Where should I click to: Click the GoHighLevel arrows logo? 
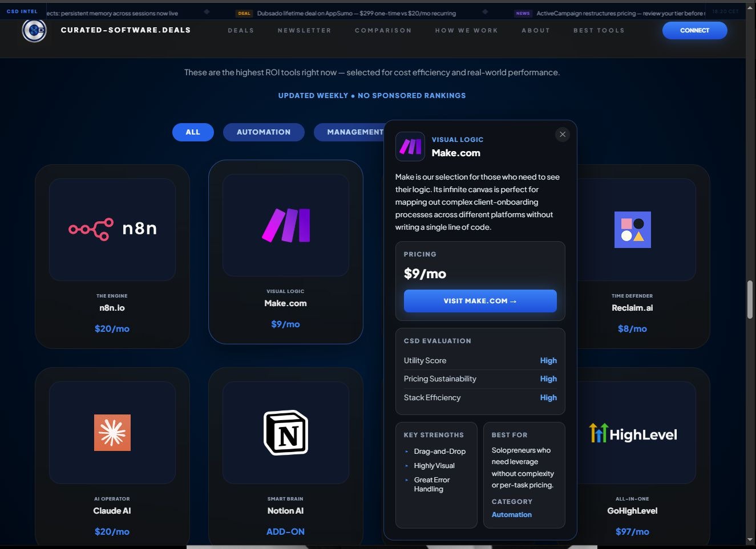point(598,433)
